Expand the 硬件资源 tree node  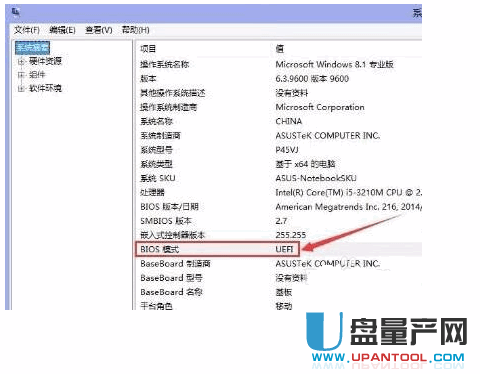[21, 61]
